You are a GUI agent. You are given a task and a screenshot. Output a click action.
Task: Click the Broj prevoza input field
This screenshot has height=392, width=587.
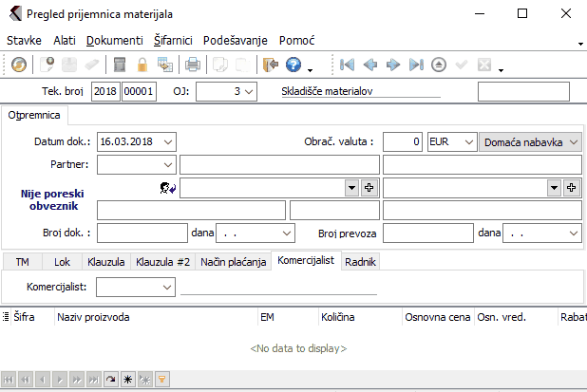pyautogui.click(x=422, y=232)
